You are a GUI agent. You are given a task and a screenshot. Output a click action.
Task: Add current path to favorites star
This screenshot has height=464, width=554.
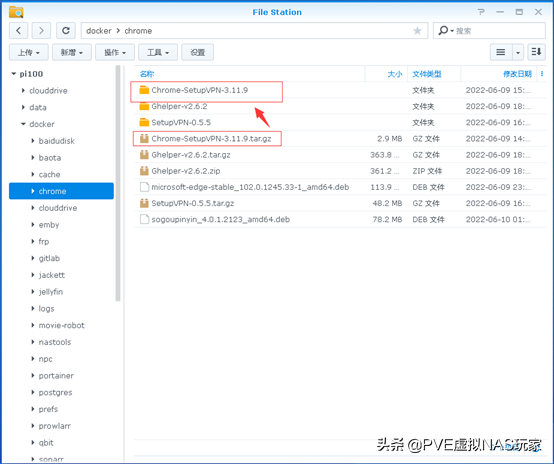point(417,31)
